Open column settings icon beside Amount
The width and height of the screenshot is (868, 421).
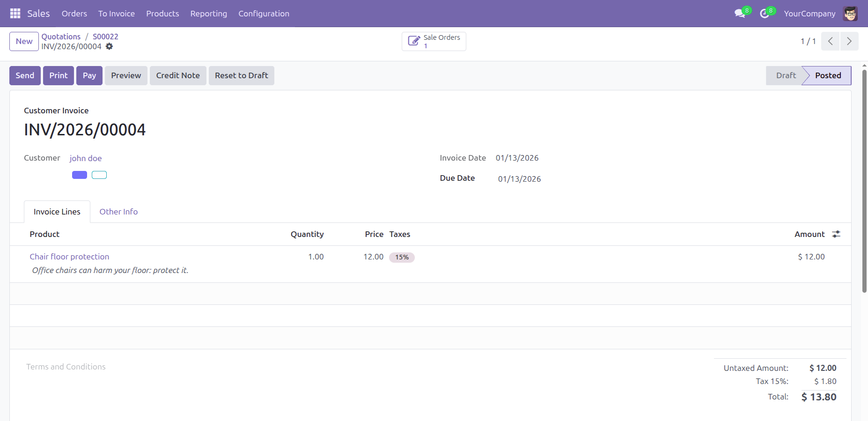click(836, 234)
